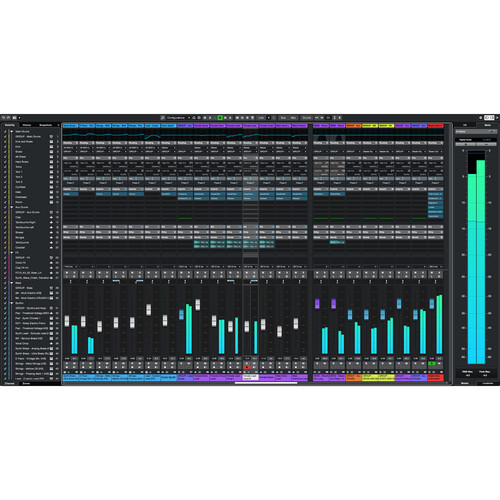Image resolution: width=500 pixels, height=500 pixels.
Task: Collapse the Synths folder in visibility list
Action: click(12, 303)
